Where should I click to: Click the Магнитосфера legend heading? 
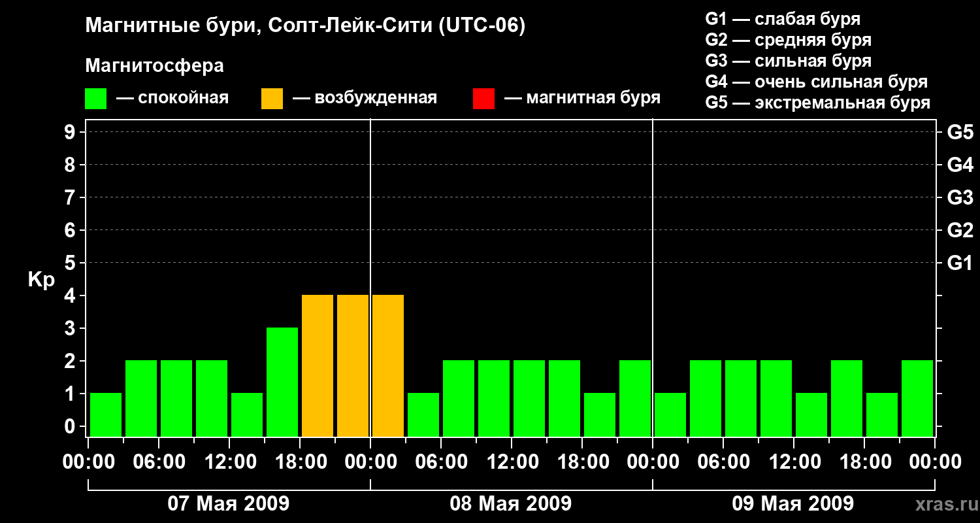pos(154,66)
